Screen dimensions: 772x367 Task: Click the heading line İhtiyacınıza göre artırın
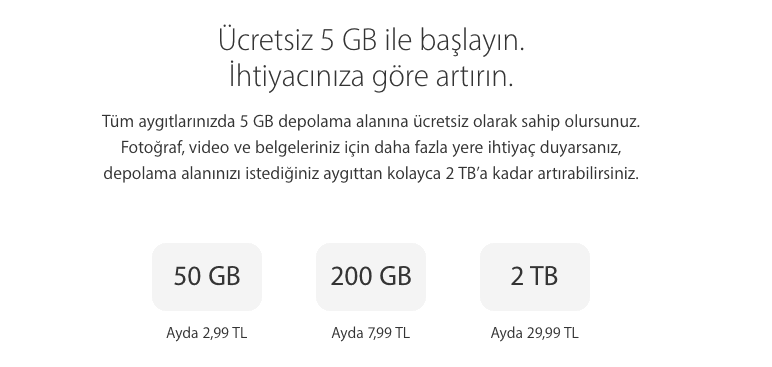371,76
